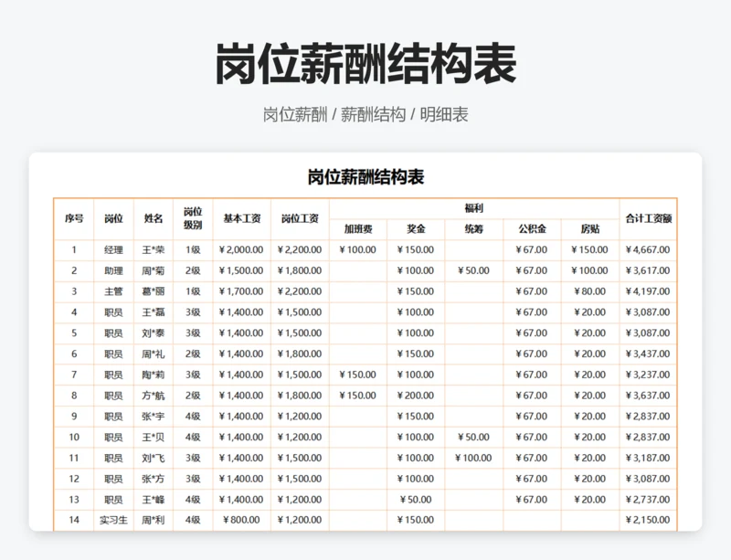This screenshot has height=560, width=731.
Task: Click the 经理 cell in row 1
Action: pyautogui.click(x=113, y=250)
